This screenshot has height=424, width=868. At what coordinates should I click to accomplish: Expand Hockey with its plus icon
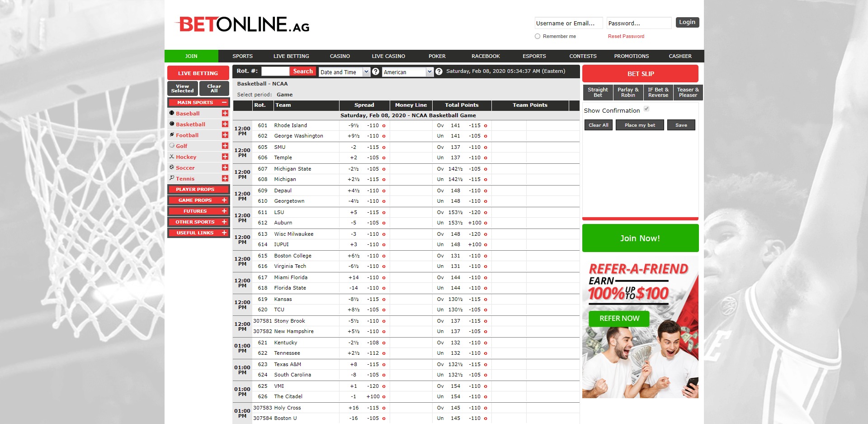tap(225, 157)
